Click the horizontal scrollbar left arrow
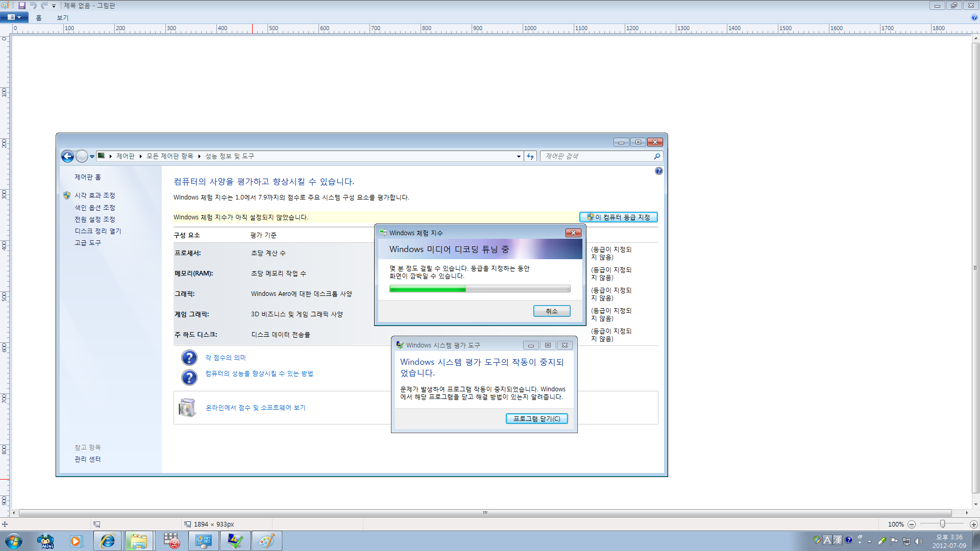This screenshot has height=551, width=980. coord(14,513)
